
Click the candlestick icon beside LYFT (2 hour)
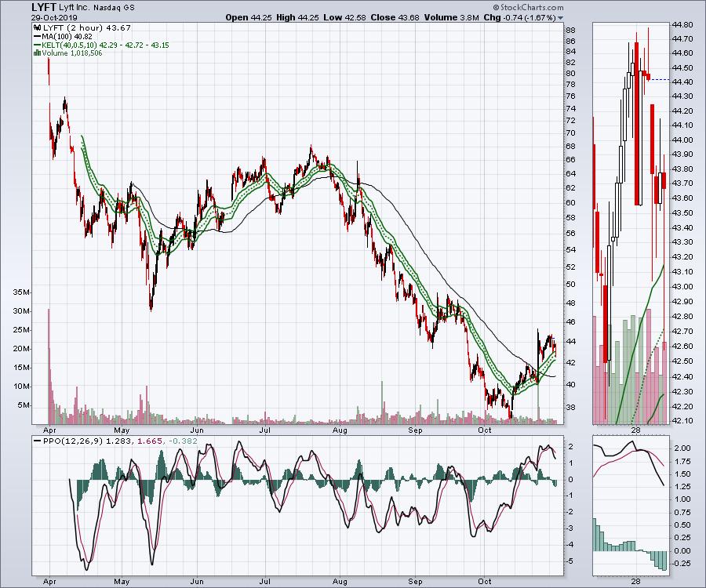point(36,28)
